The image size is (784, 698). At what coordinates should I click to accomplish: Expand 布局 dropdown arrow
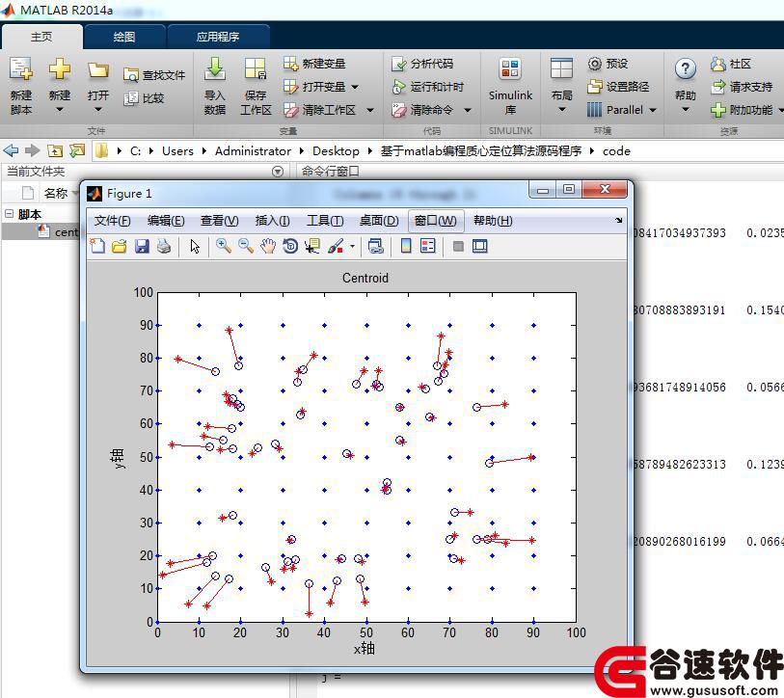click(561, 110)
